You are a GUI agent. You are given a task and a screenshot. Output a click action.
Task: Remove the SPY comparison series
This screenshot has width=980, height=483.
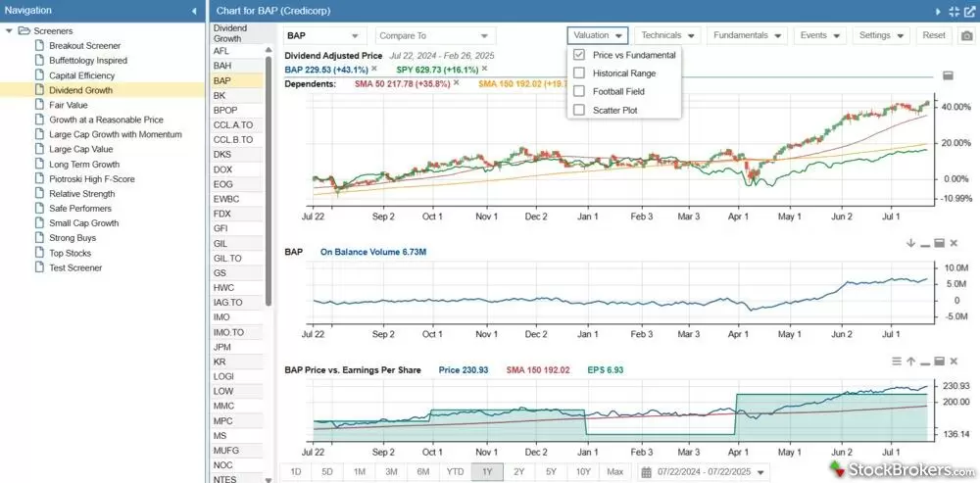484,69
